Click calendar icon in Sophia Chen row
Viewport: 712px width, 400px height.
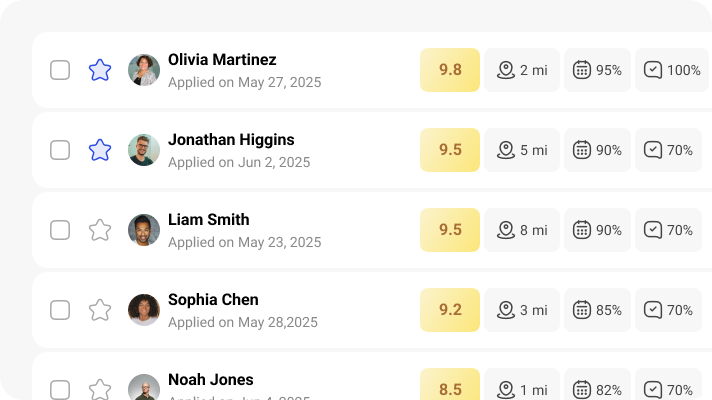(581, 310)
